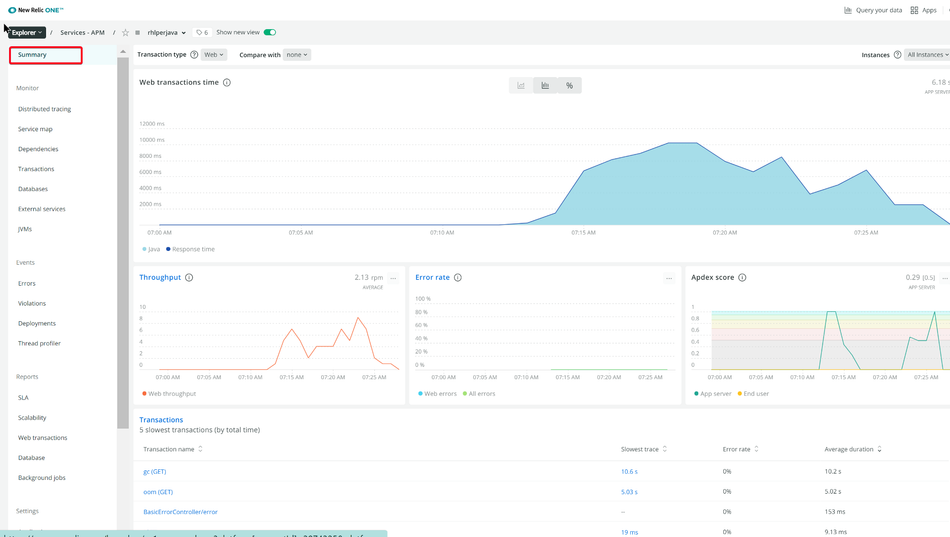Click the sidebar scrollbar thumb

123,242
